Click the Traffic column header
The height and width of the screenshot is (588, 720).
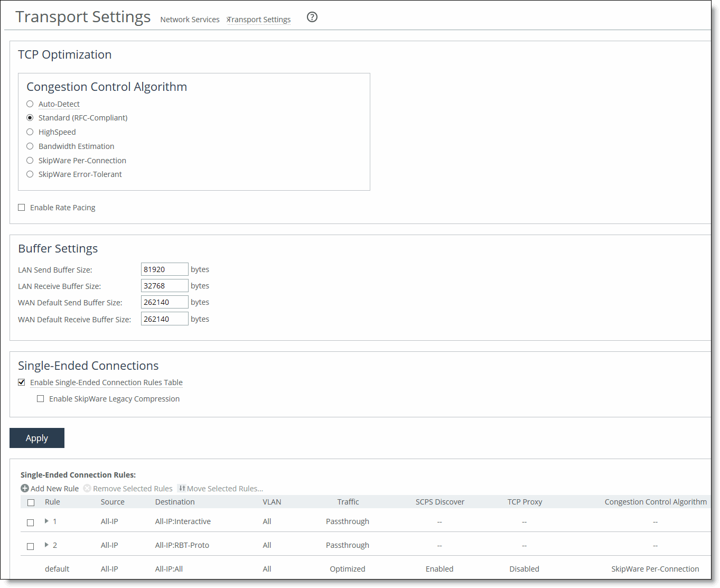tap(348, 502)
